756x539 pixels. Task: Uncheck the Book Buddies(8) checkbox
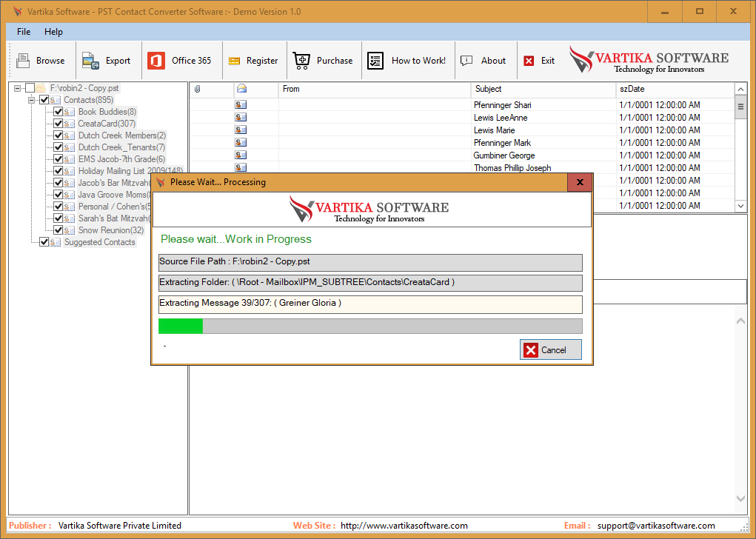point(58,112)
